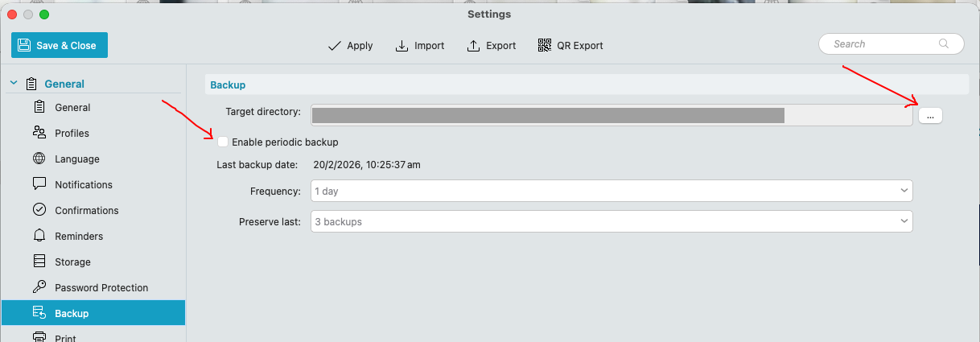This screenshot has width=980, height=342.
Task: Enable periodic backup checkbox
Action: pos(223,142)
